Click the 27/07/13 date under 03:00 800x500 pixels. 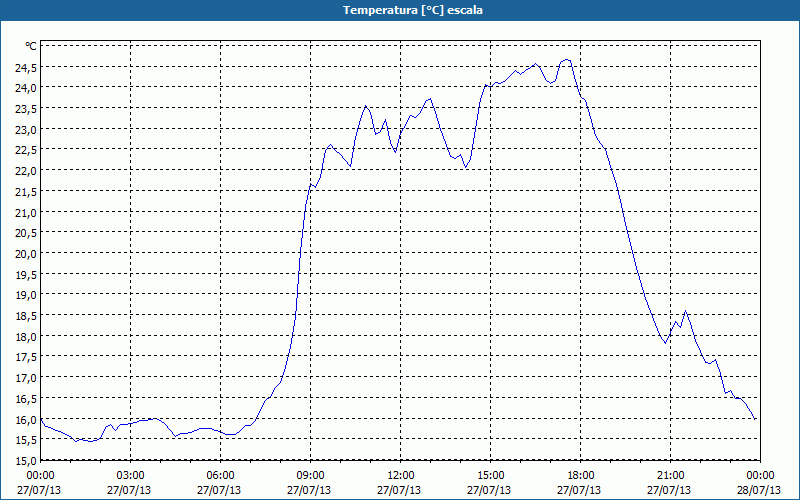pos(129,490)
